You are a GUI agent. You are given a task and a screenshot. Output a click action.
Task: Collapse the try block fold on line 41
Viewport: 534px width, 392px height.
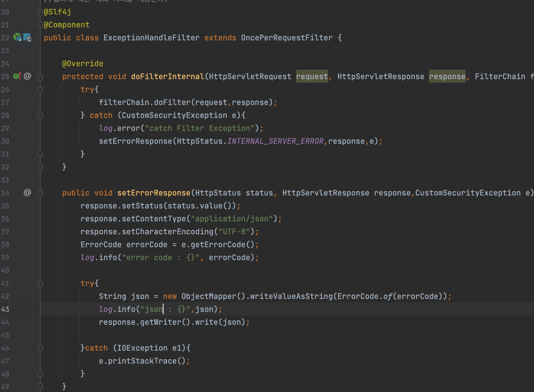[40, 284]
